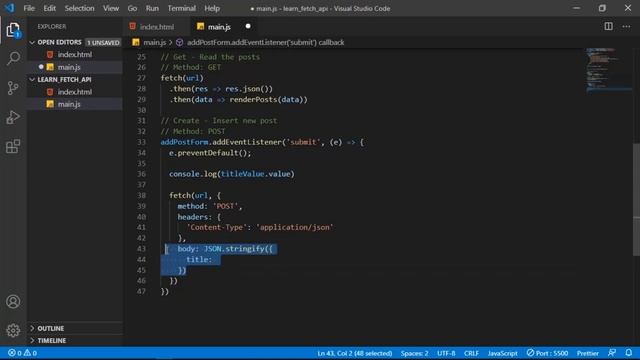Open the Explorer view in activity bar
Screen dimensions: 640x360
pos(13,30)
